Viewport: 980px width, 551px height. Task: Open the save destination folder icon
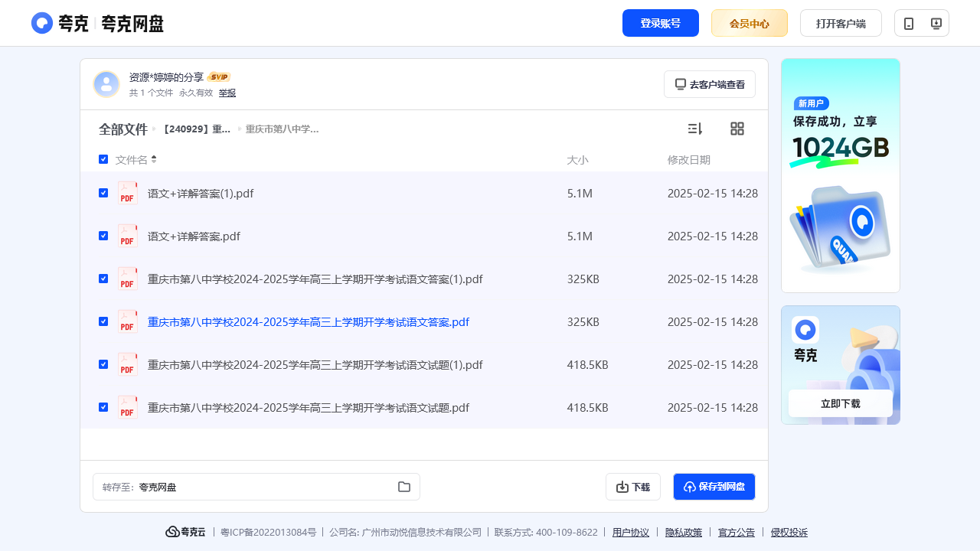(x=404, y=487)
